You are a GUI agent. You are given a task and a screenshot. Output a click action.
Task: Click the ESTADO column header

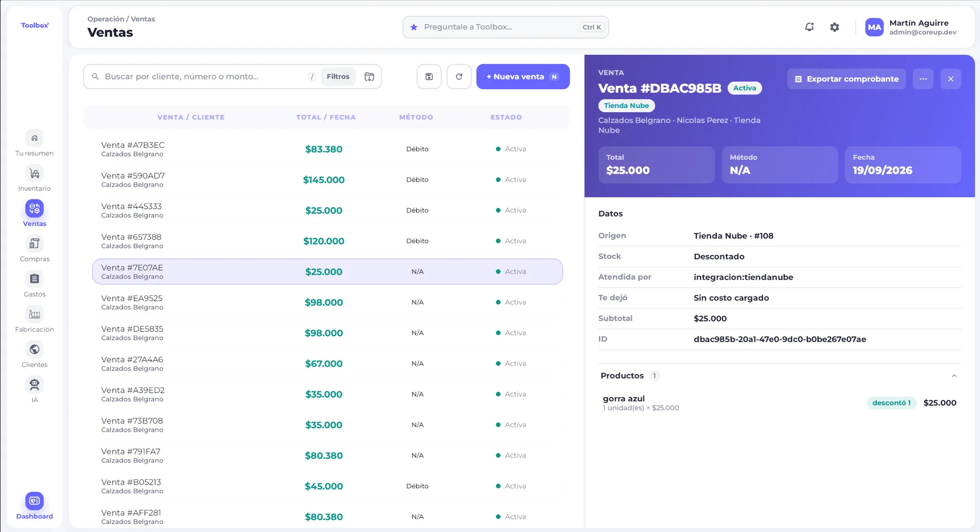pyautogui.click(x=506, y=117)
